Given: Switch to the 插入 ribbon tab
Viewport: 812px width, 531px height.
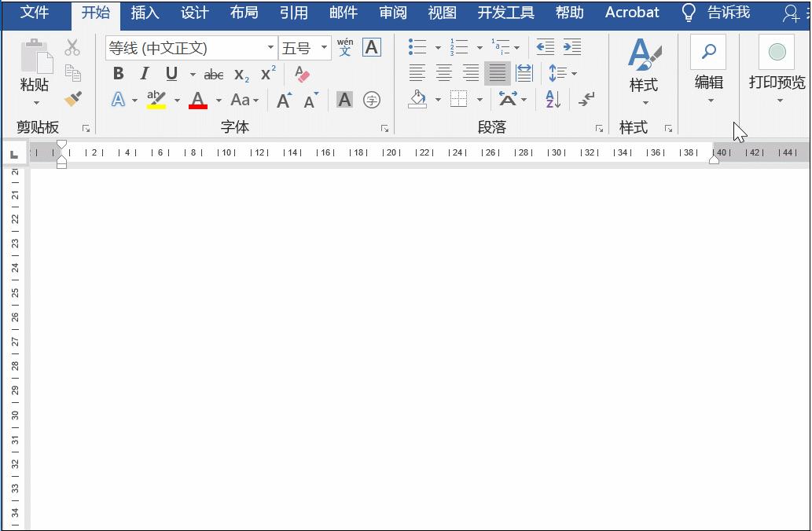Looking at the screenshot, I should 145,12.
